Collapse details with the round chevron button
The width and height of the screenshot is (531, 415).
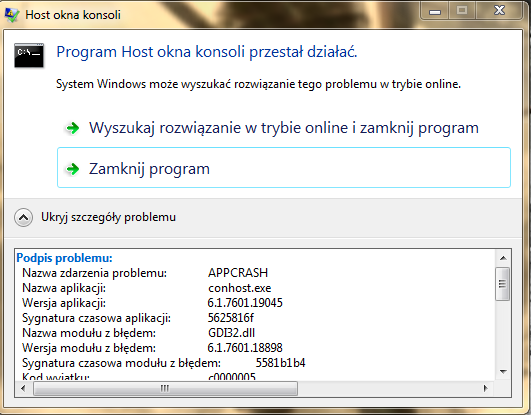pos(23,217)
